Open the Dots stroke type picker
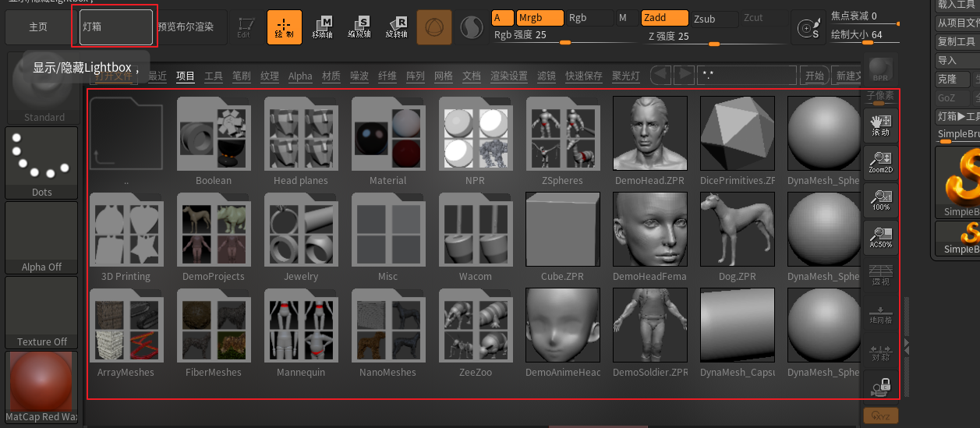980x428 pixels. 42,162
